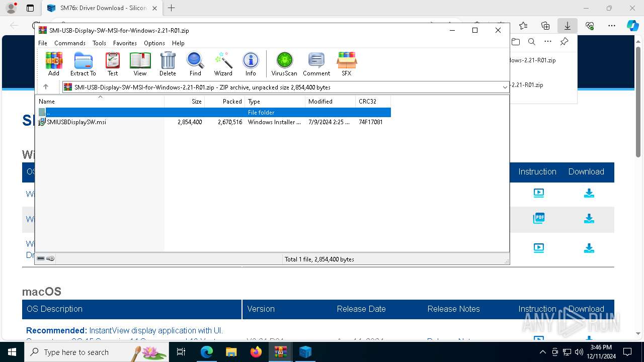Open the Tools menu
Image resolution: width=644 pixels, height=362 pixels.
point(99,43)
